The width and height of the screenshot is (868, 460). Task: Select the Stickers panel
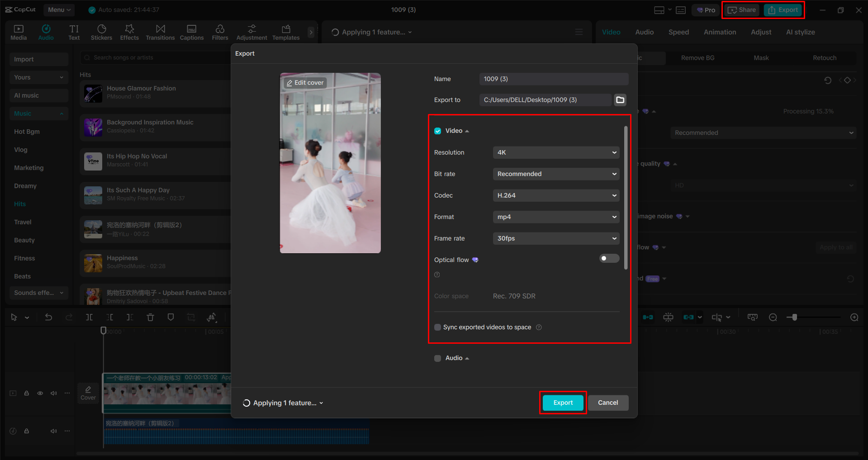[101, 32]
